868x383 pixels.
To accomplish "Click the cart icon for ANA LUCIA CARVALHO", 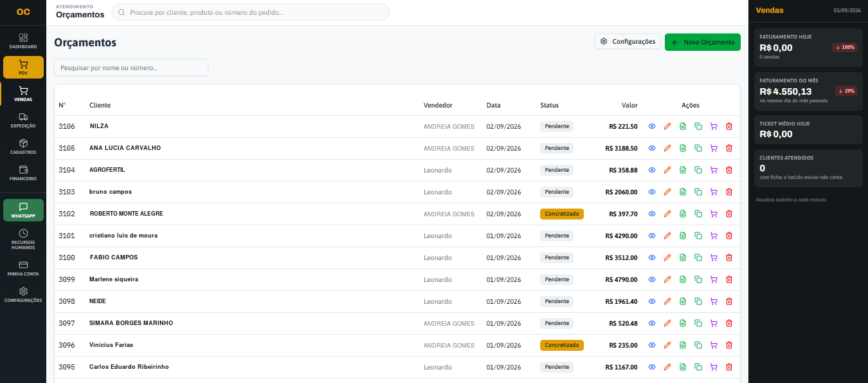I will tap(714, 148).
